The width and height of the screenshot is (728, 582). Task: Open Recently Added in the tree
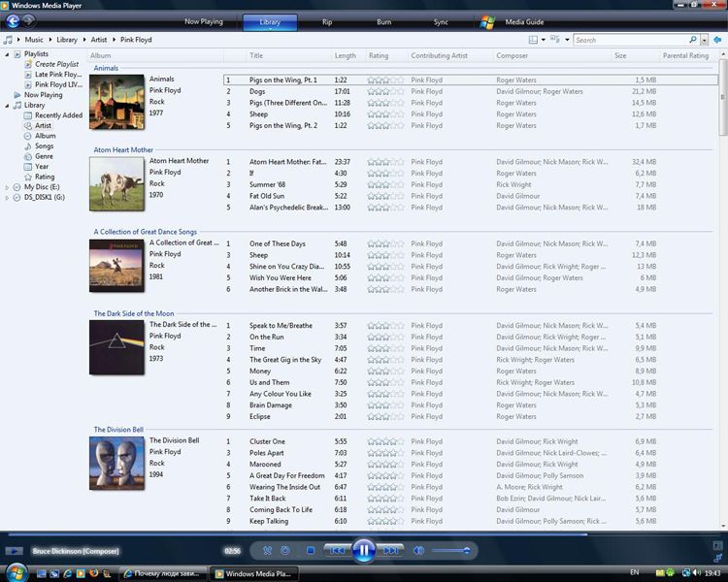(x=53, y=115)
